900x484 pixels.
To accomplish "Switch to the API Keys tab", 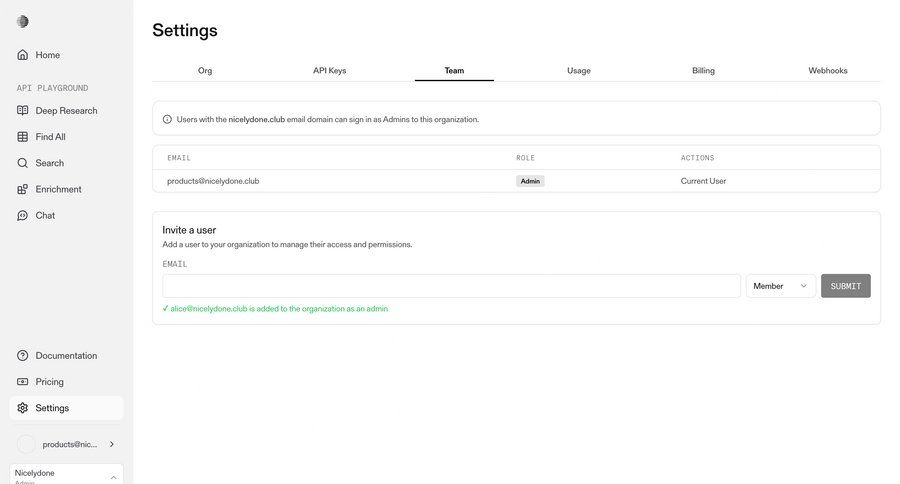I will pyautogui.click(x=329, y=71).
